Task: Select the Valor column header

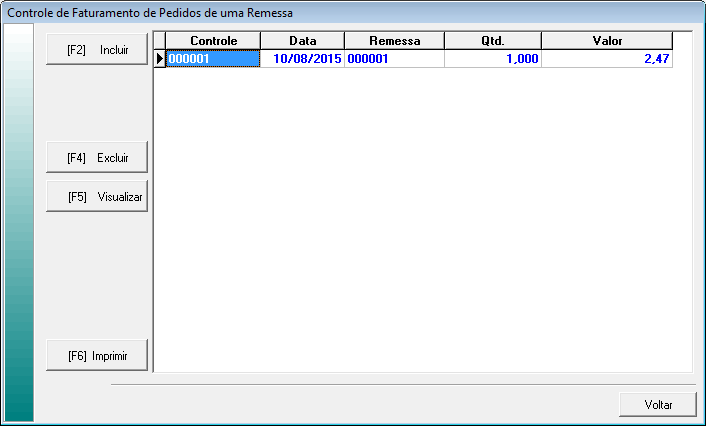Action: (x=606, y=40)
